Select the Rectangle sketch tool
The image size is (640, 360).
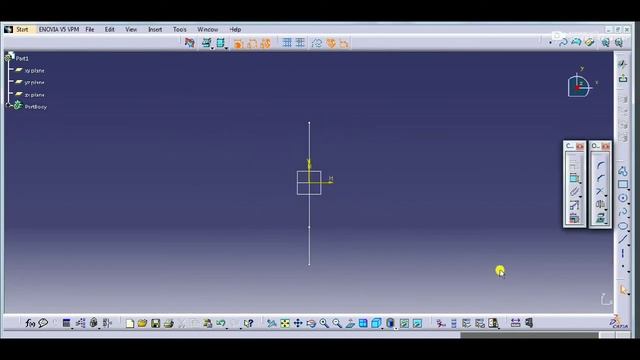click(622, 184)
